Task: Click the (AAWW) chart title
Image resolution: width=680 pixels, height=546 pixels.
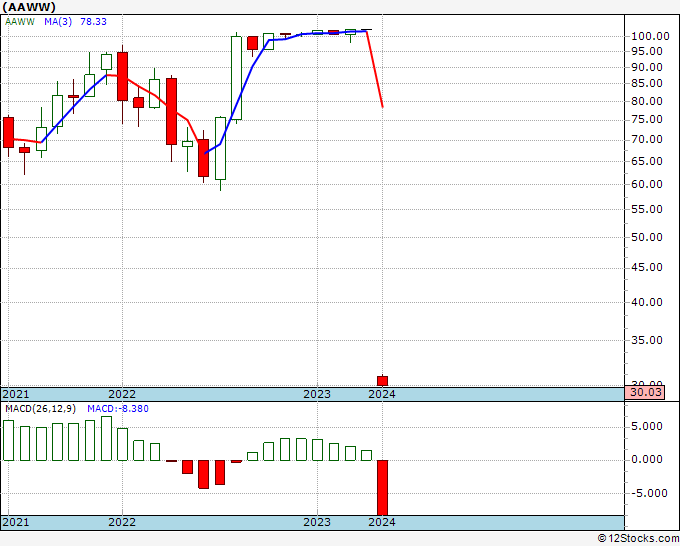Action: point(29,7)
